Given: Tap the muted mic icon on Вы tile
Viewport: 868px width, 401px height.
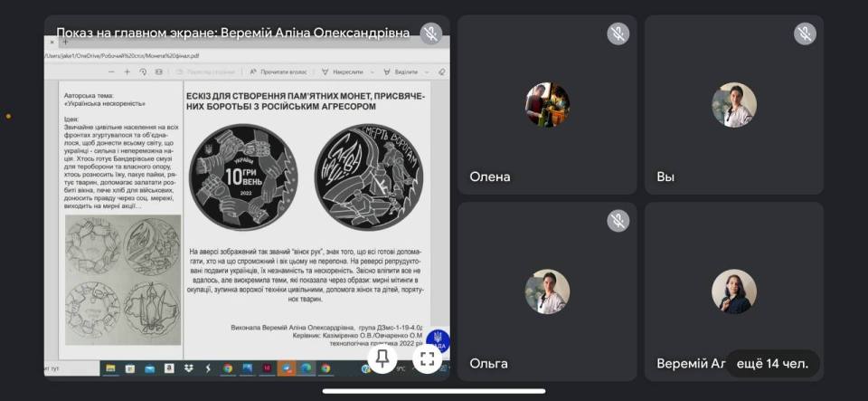Looking at the screenshot, I should 805,33.
